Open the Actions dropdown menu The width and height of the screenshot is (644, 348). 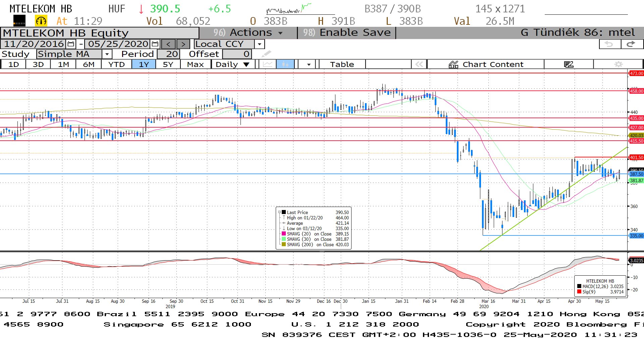click(x=248, y=33)
